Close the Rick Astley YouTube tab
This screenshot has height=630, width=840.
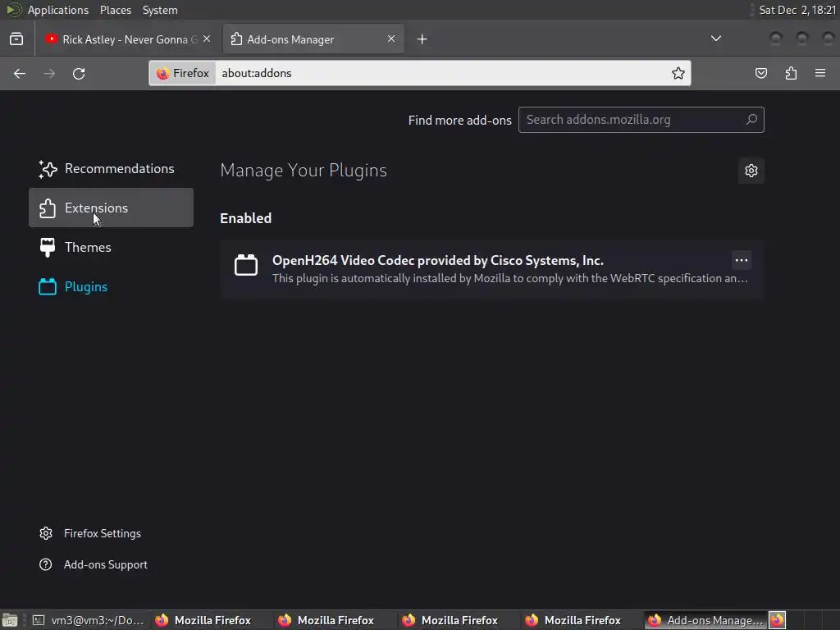pyautogui.click(x=207, y=39)
